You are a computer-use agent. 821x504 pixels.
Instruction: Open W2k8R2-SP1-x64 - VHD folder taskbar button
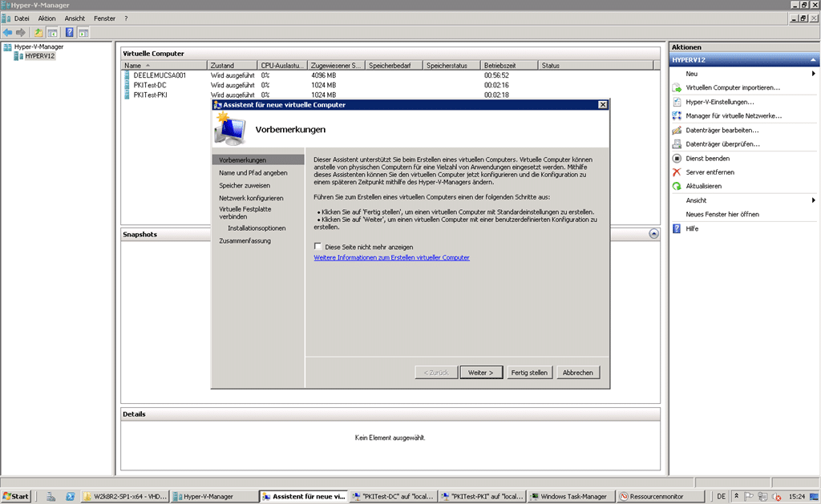(126, 496)
